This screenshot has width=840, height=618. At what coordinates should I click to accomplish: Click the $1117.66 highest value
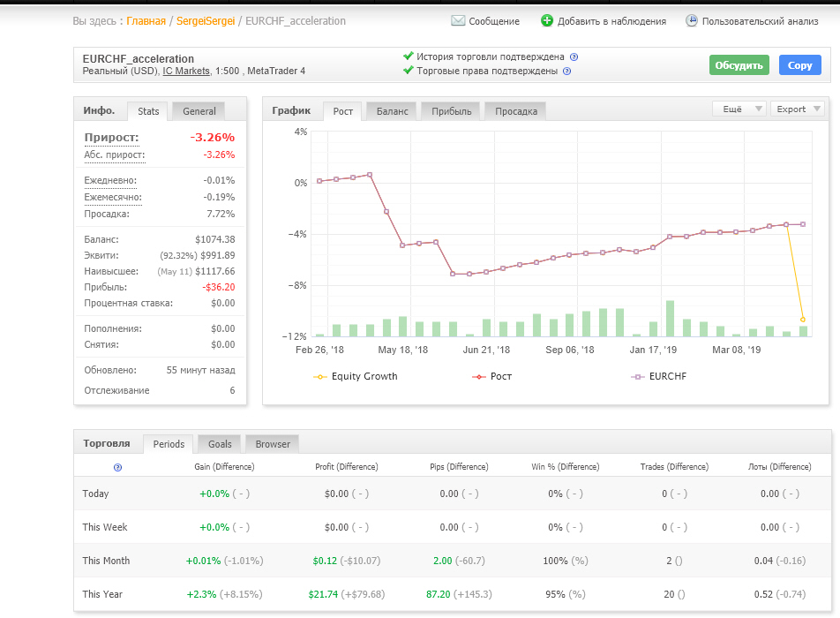(x=214, y=272)
